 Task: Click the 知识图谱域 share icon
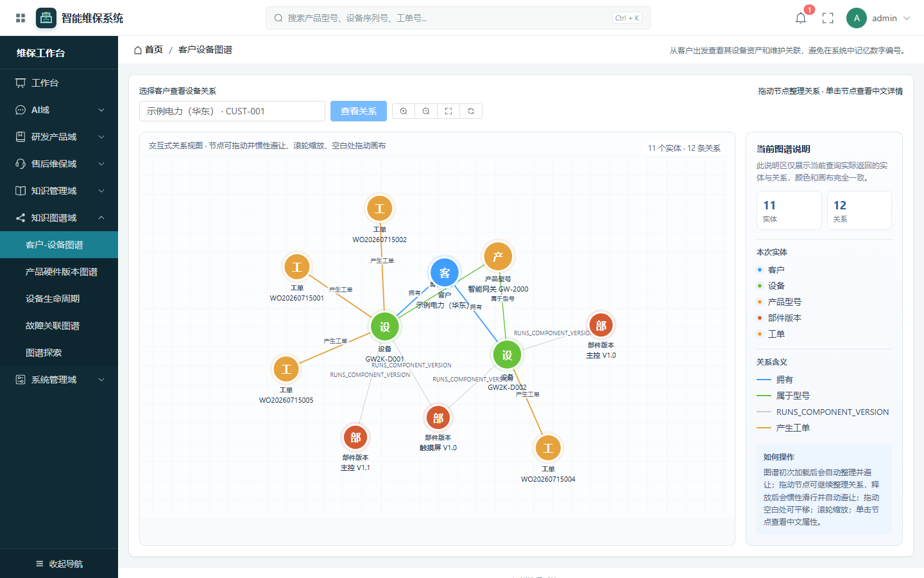point(21,218)
